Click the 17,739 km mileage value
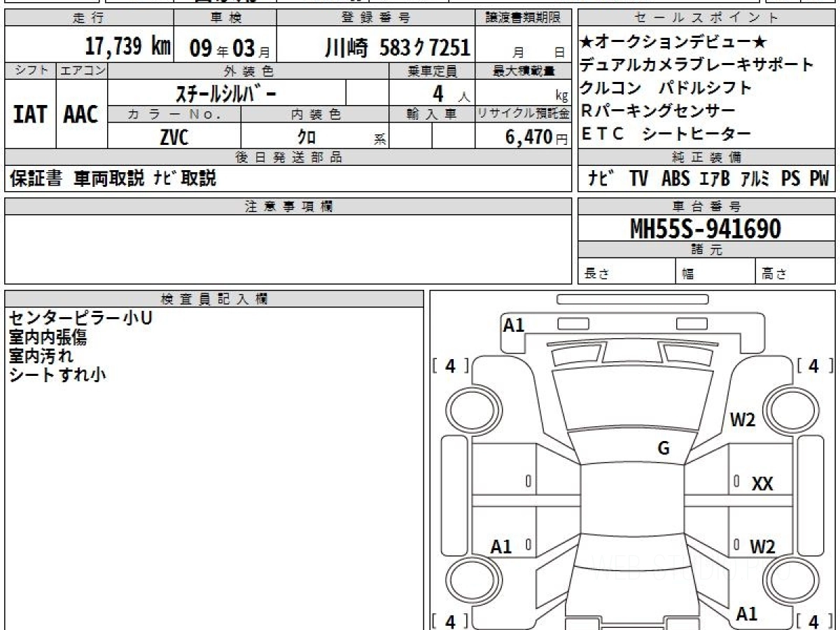This screenshot has width=840, height=630. [127, 48]
